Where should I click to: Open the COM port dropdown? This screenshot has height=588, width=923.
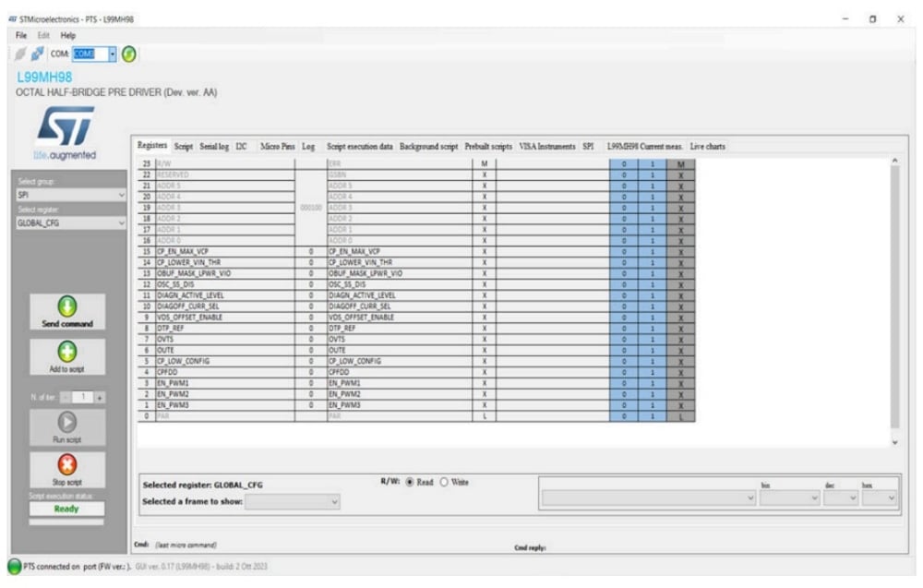click(114, 54)
